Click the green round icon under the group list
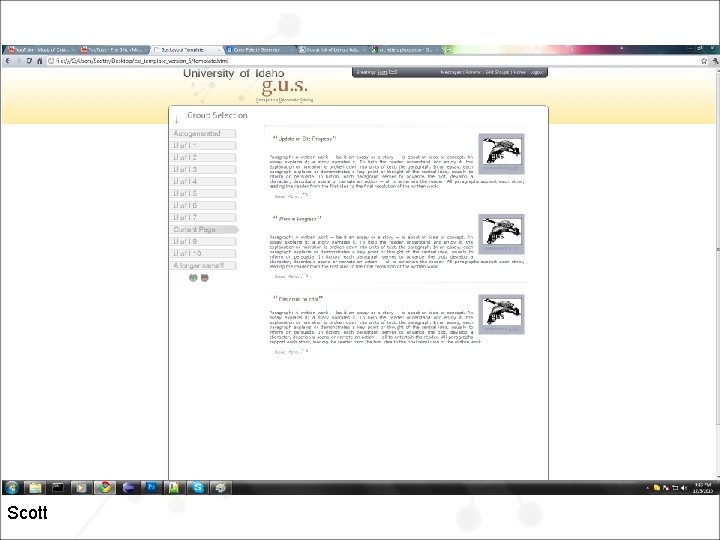The image size is (720, 540). [193, 277]
